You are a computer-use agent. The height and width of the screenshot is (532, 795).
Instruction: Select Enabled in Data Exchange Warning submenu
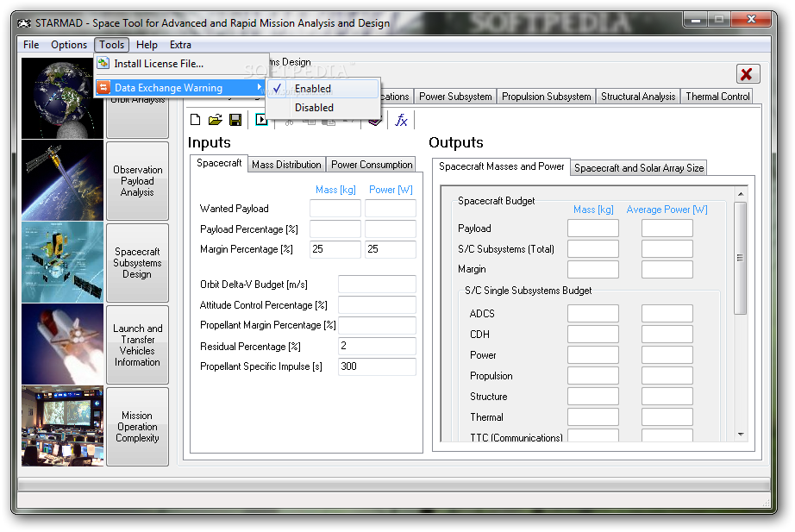pos(322,88)
